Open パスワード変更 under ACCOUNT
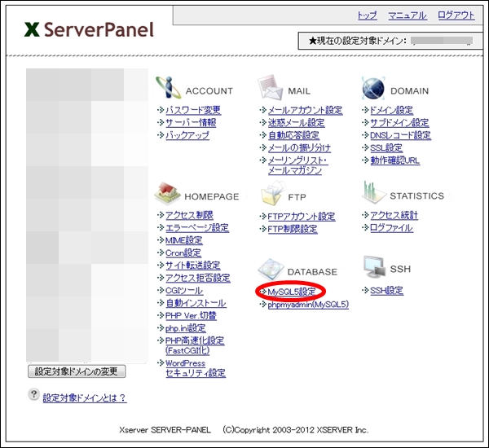The height and width of the screenshot is (448, 489). 193,110
